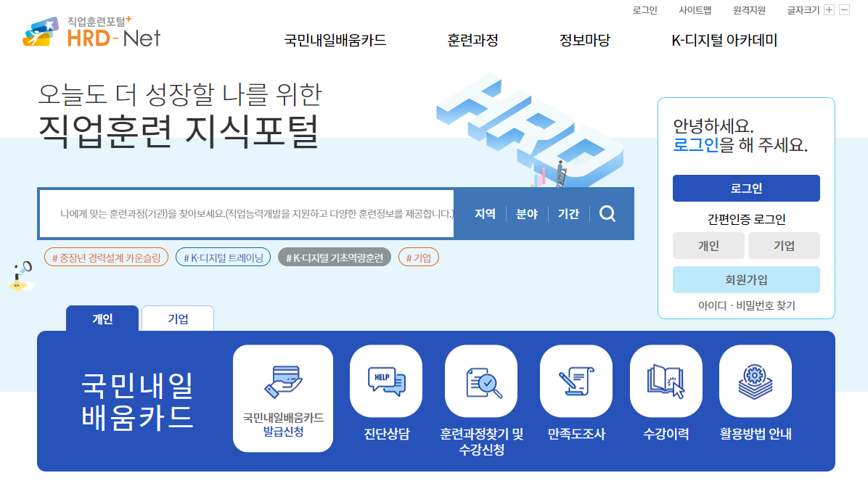Open the 기간 search filter

(568, 213)
